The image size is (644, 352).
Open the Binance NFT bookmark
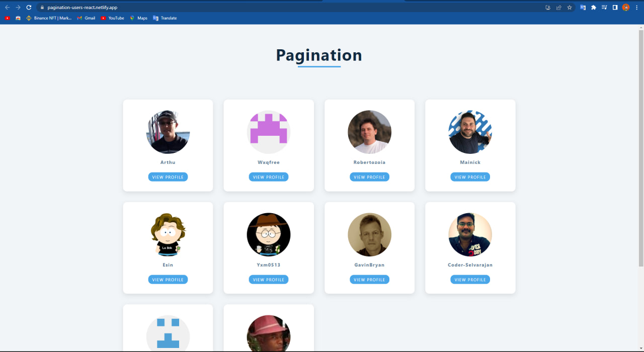point(49,18)
